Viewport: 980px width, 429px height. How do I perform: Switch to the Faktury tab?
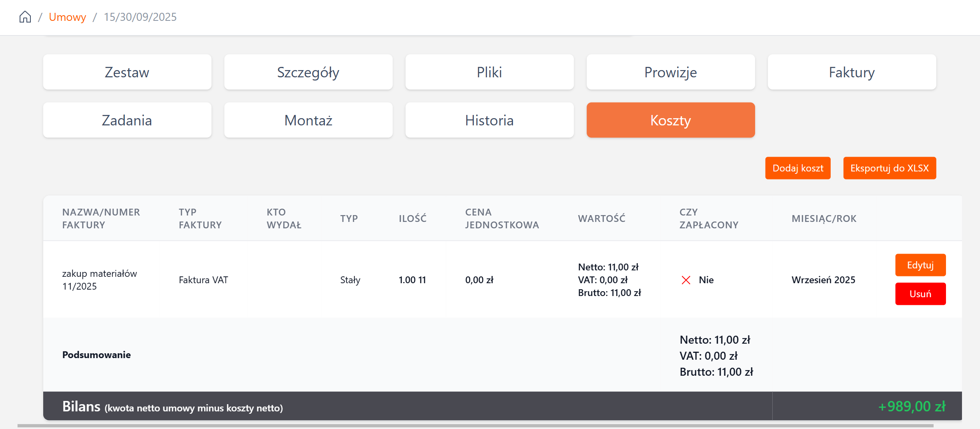tap(852, 72)
